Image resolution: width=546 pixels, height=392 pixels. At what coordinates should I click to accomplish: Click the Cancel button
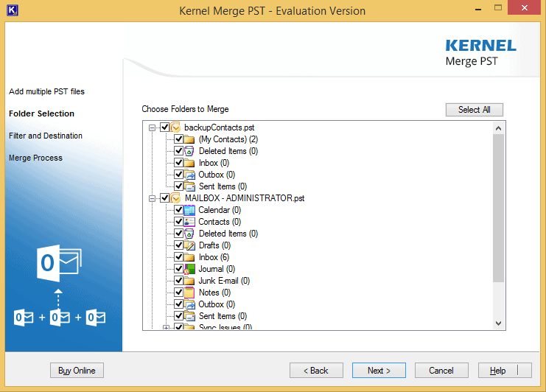pyautogui.click(x=441, y=371)
